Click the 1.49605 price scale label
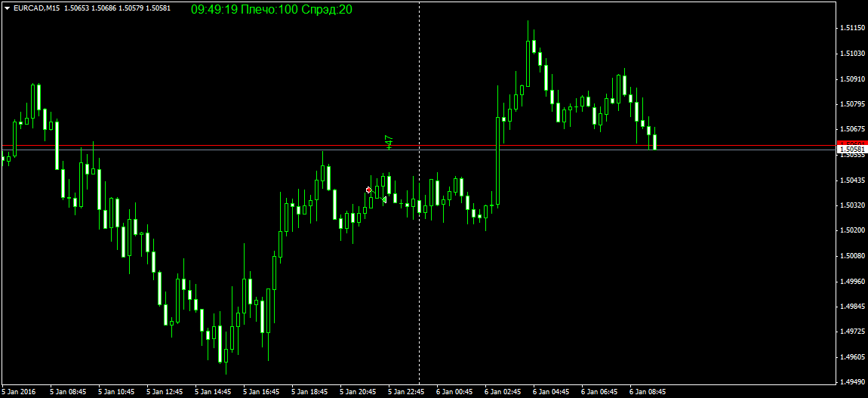This screenshot has width=868, height=398. point(852,357)
